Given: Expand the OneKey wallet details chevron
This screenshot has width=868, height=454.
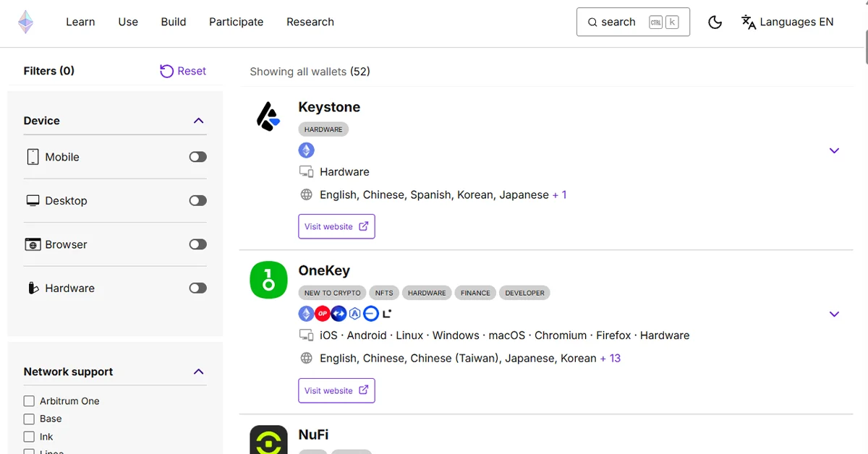Looking at the screenshot, I should click(834, 314).
